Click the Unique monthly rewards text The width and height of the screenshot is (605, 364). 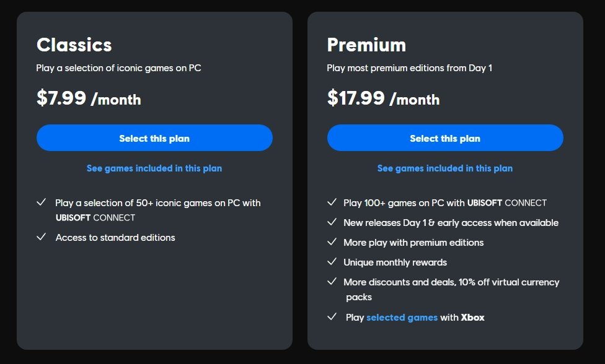395,262
